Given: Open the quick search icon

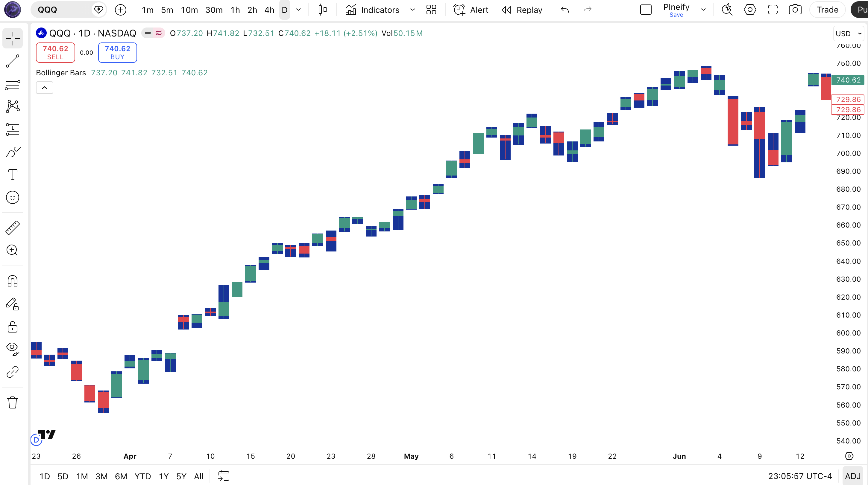Looking at the screenshot, I should click(x=727, y=10).
